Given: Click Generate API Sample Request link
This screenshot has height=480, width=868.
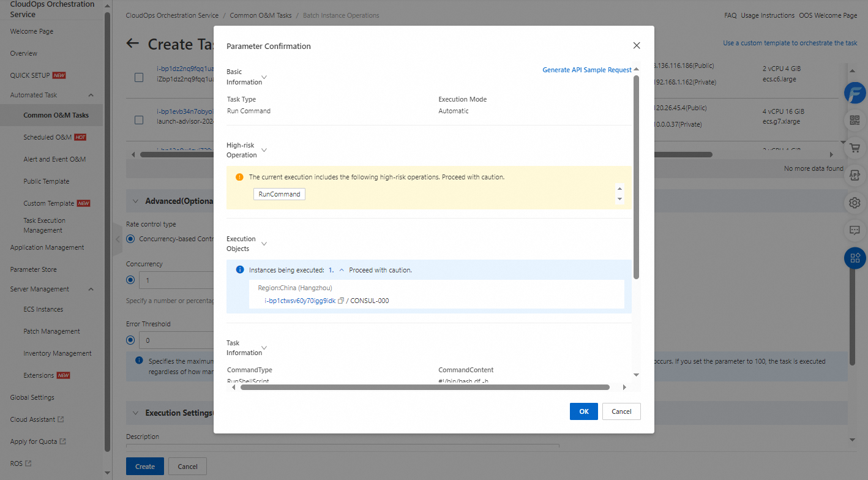Looking at the screenshot, I should coord(587,70).
